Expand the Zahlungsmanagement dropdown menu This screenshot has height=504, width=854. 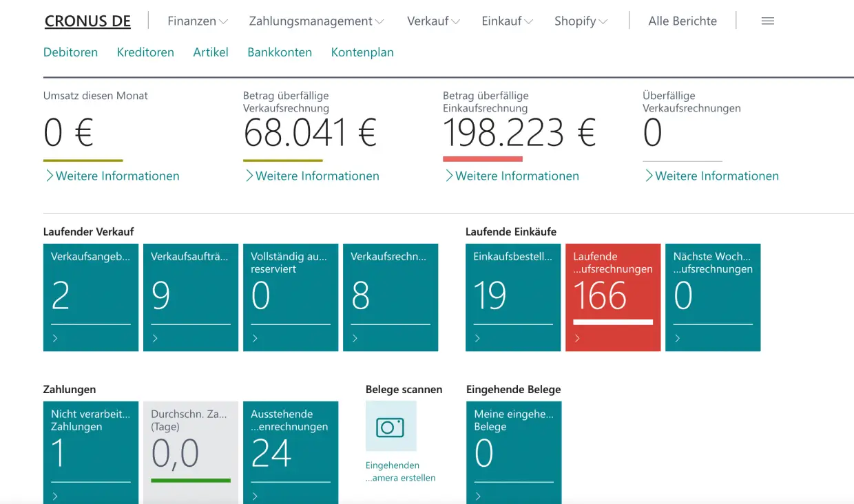tap(316, 21)
